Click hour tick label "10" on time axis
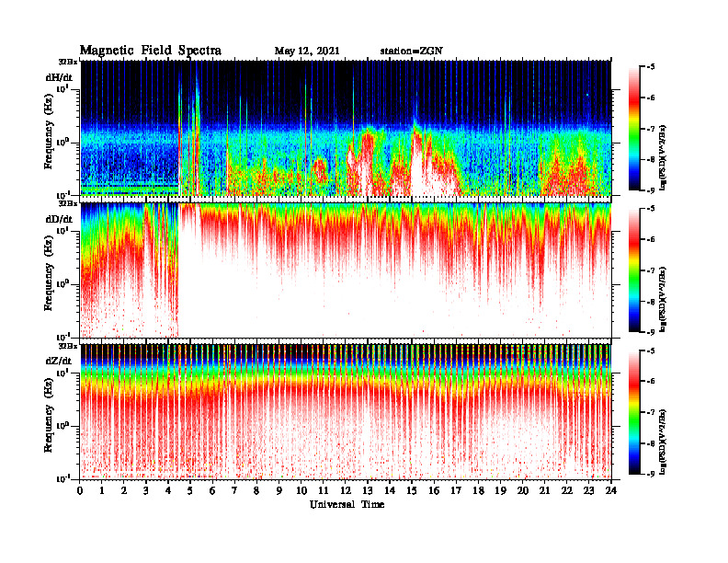The width and height of the screenshot is (728, 563). click(301, 491)
